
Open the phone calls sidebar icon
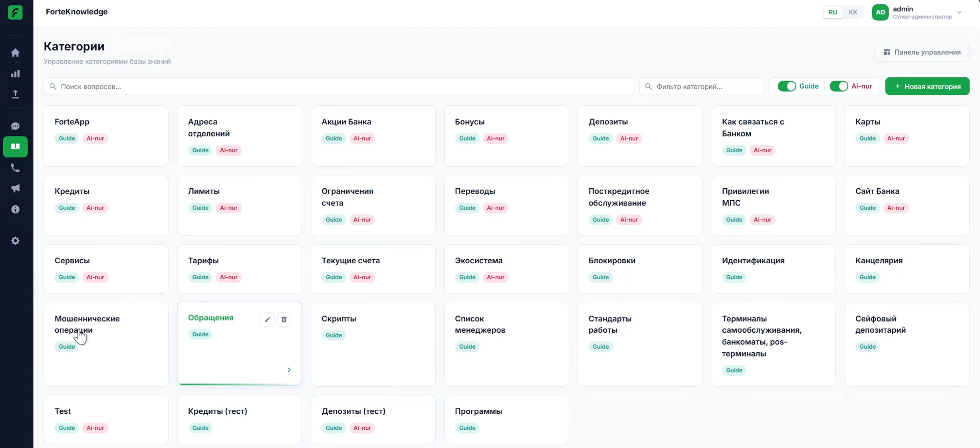[15, 168]
